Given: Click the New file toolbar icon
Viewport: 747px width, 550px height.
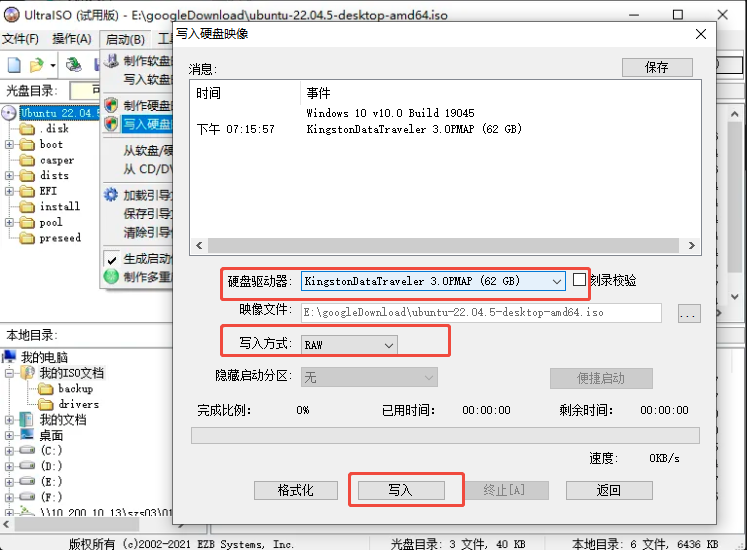Looking at the screenshot, I should point(14,65).
